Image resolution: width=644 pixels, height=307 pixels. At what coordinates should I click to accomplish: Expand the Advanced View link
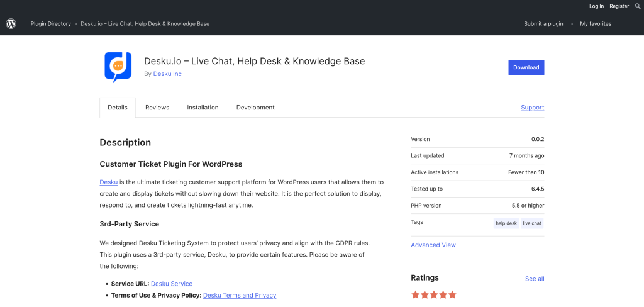pyautogui.click(x=433, y=245)
